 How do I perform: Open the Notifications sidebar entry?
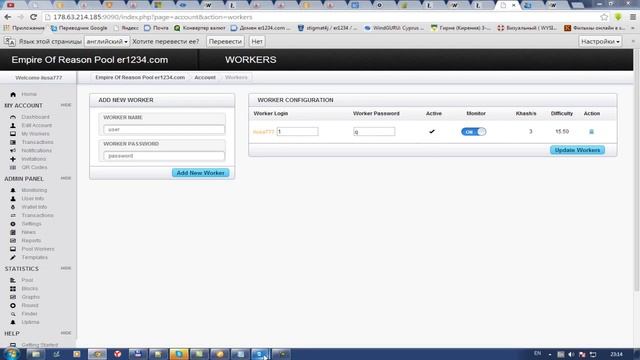(x=36, y=151)
